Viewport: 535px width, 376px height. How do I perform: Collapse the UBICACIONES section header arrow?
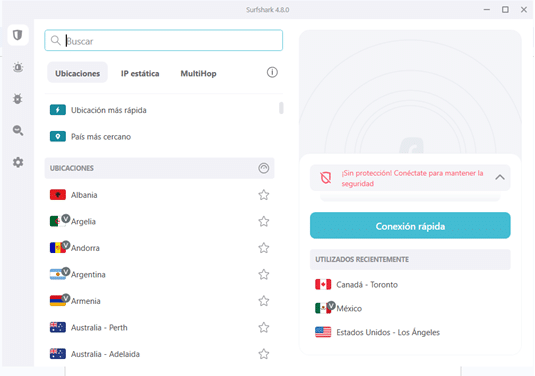click(x=263, y=168)
